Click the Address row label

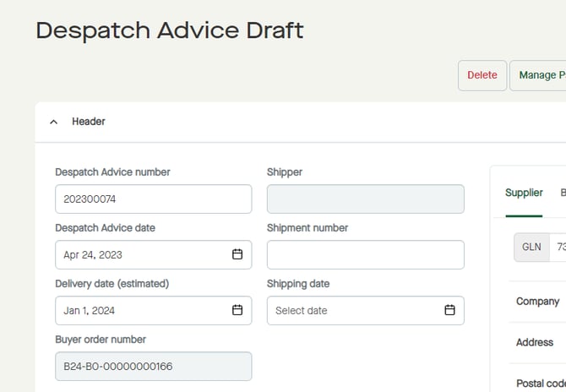tap(535, 342)
